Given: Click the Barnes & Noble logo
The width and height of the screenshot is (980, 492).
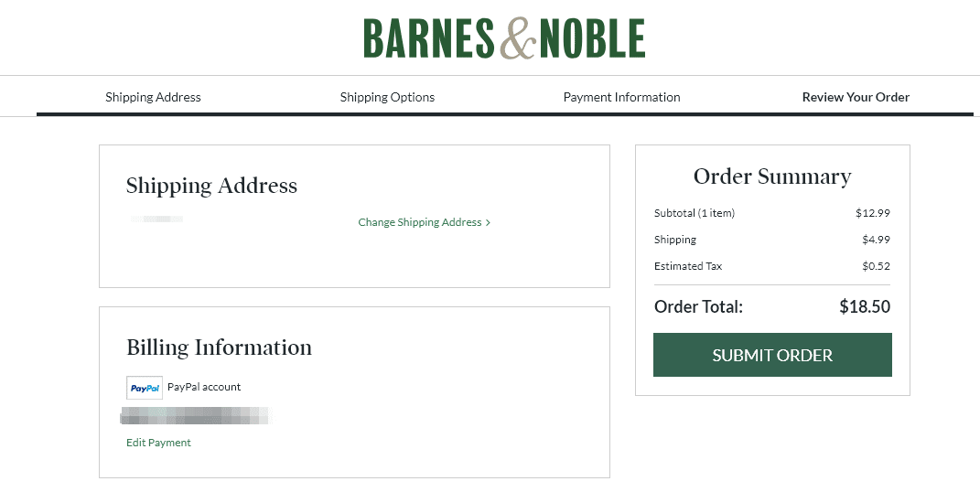Looking at the screenshot, I should (x=504, y=38).
